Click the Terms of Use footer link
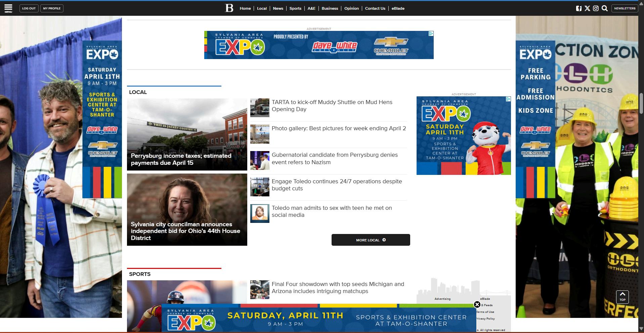Viewport: 644px width, 333px height. [485, 312]
